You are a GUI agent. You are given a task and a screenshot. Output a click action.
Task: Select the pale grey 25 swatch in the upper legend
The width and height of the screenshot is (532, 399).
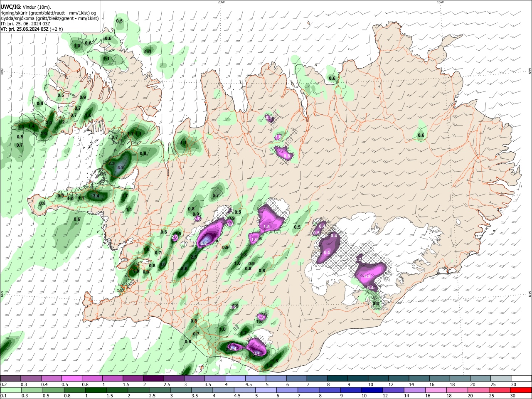(501, 379)
